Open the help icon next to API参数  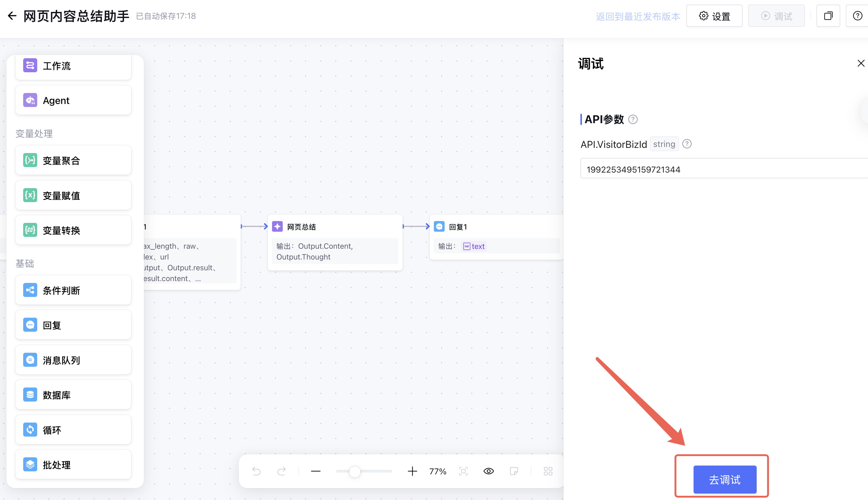(633, 120)
